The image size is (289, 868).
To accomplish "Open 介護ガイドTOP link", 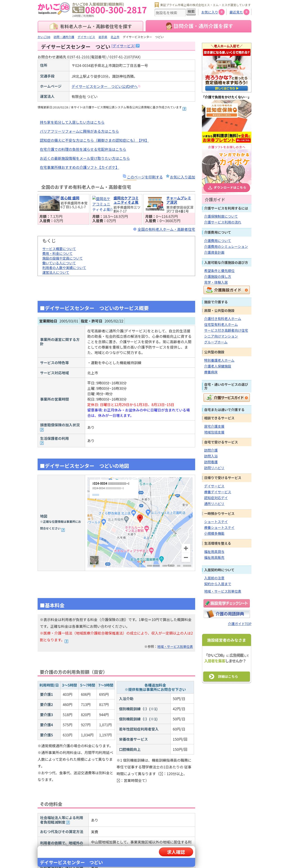I will tap(239, 624).
